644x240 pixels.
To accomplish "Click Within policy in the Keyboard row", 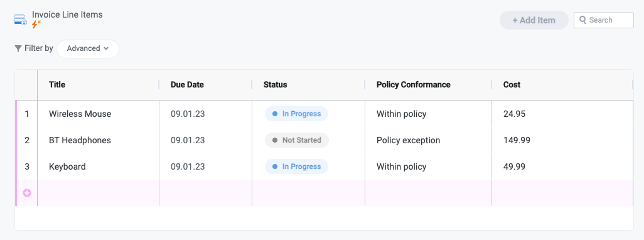I will coord(401,166).
